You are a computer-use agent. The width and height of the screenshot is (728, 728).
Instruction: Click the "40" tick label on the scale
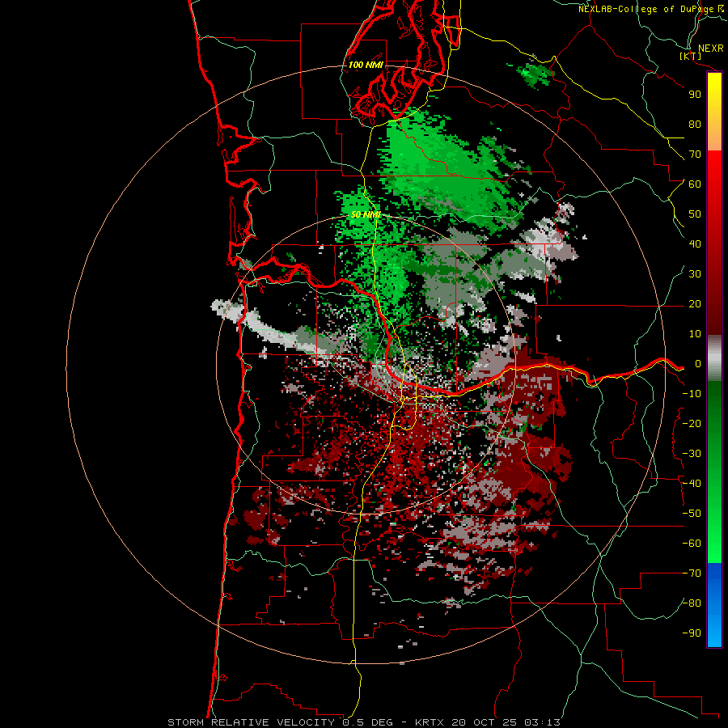695,244
